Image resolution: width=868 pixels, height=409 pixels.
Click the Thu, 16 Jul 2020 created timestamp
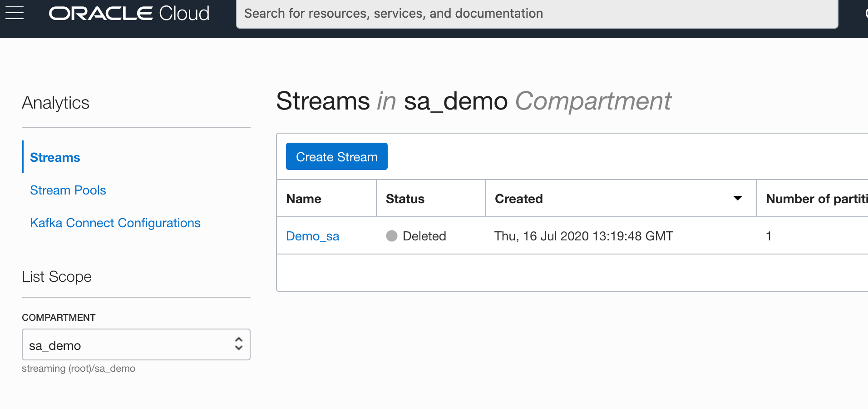583,236
